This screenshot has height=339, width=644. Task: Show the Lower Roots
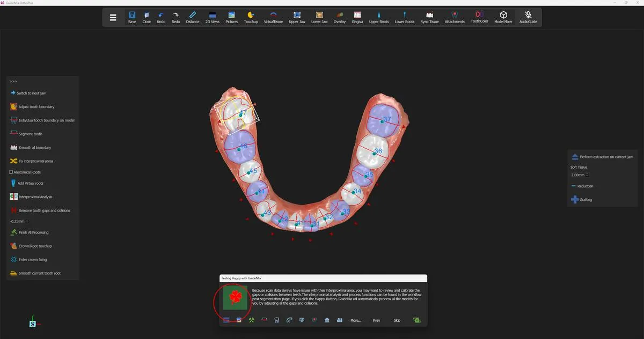tap(405, 17)
